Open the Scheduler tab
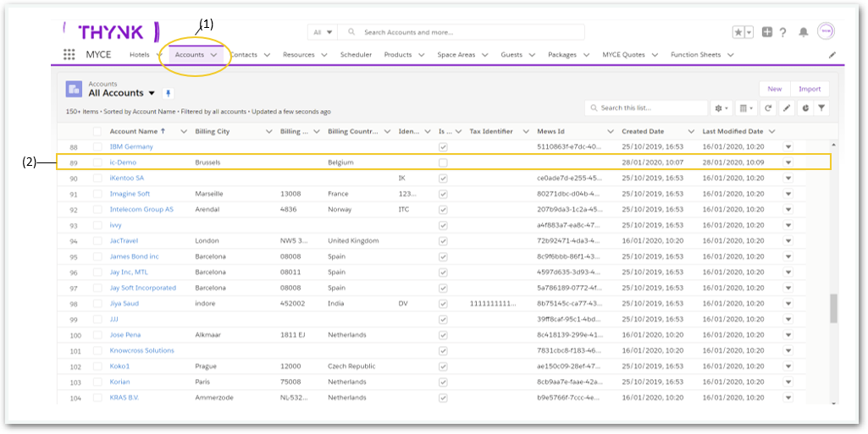This screenshot has height=434, width=868. click(x=356, y=55)
